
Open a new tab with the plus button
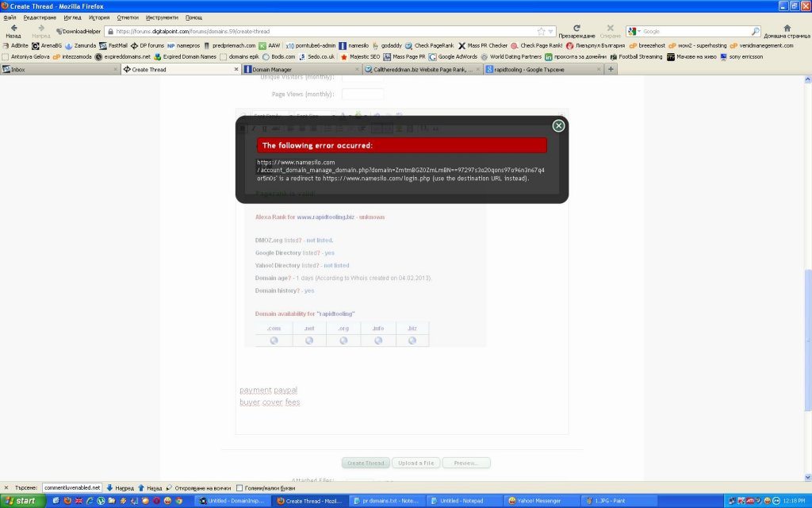611,69
